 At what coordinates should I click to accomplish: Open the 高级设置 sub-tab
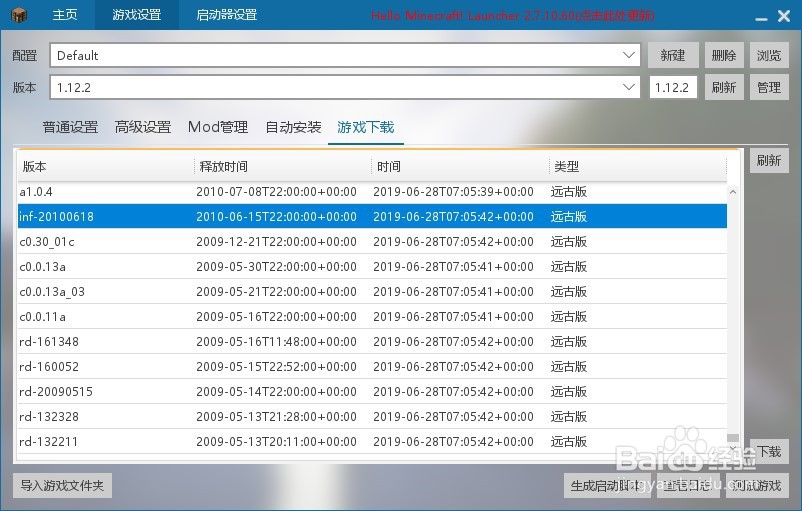coord(143,127)
